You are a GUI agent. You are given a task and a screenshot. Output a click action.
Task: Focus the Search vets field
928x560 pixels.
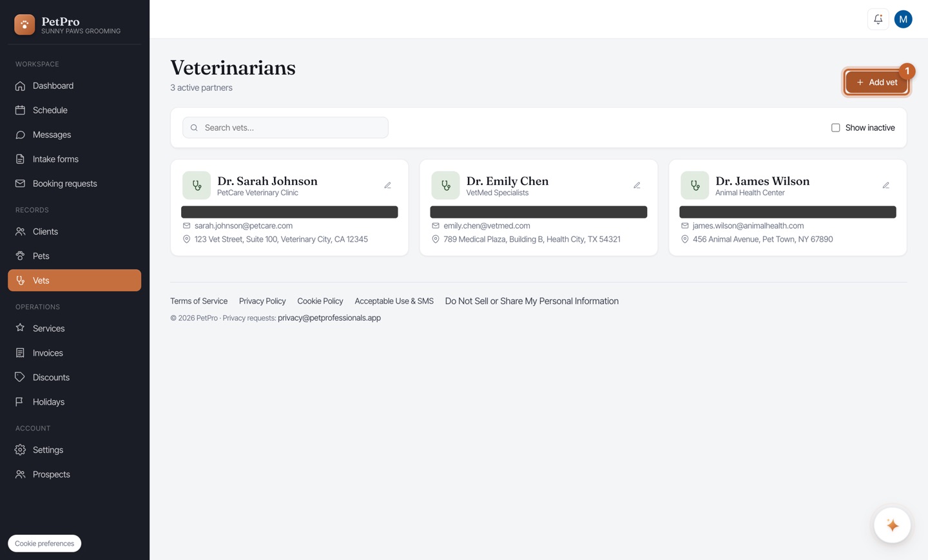coord(285,128)
